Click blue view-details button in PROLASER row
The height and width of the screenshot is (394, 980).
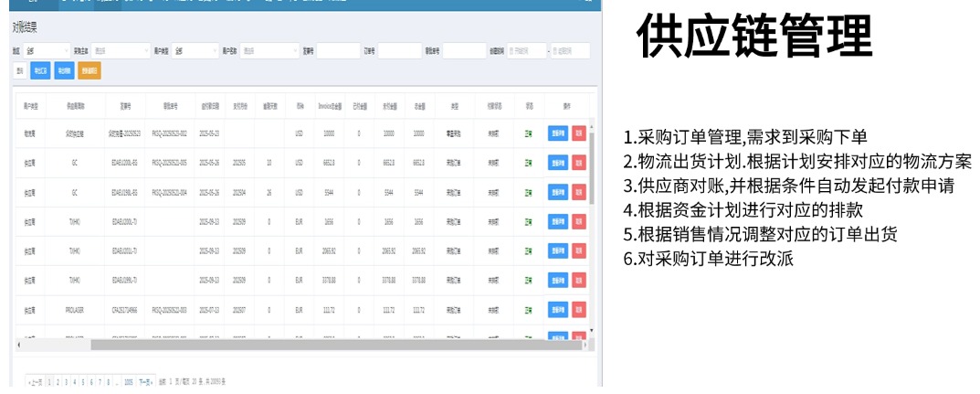tap(557, 311)
